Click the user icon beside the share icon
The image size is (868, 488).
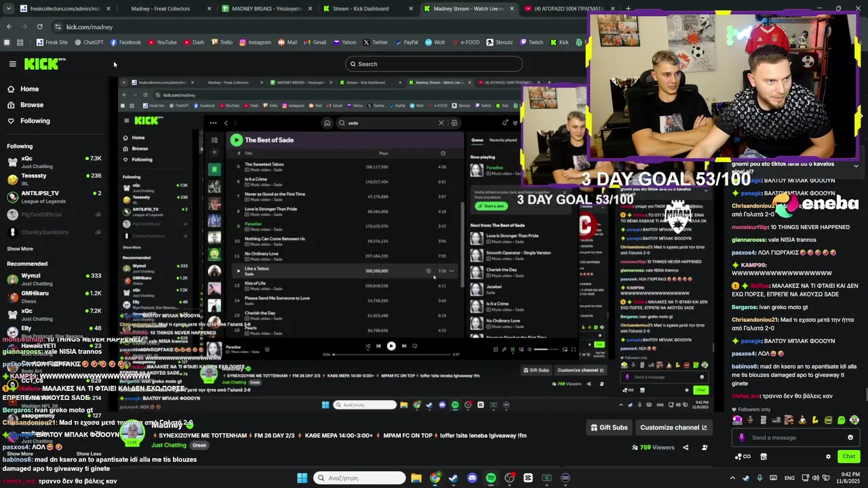[705, 447]
